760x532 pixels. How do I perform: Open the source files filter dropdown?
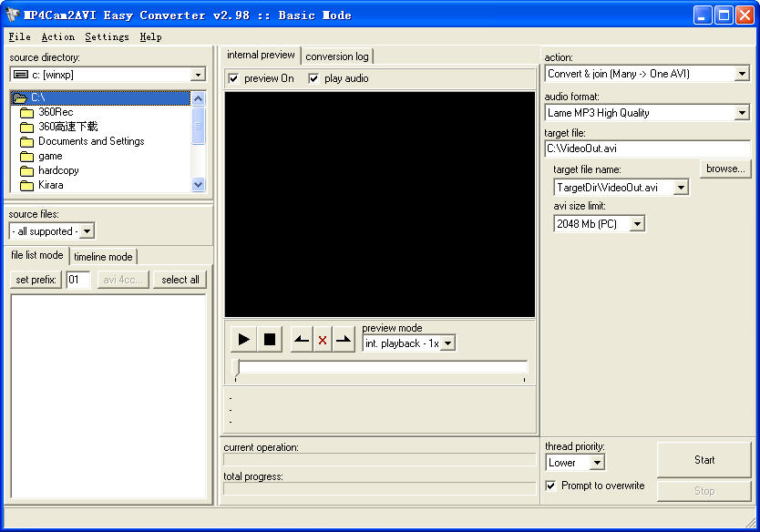(x=87, y=231)
